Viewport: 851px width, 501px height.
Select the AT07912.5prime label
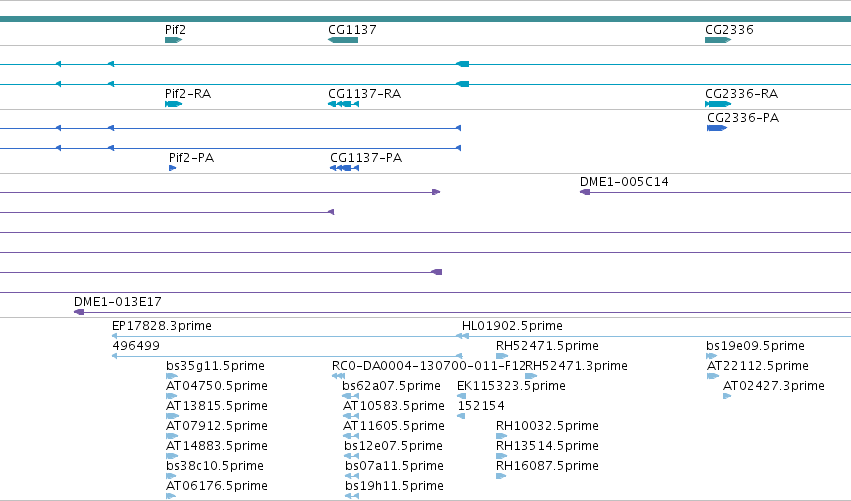(217, 426)
